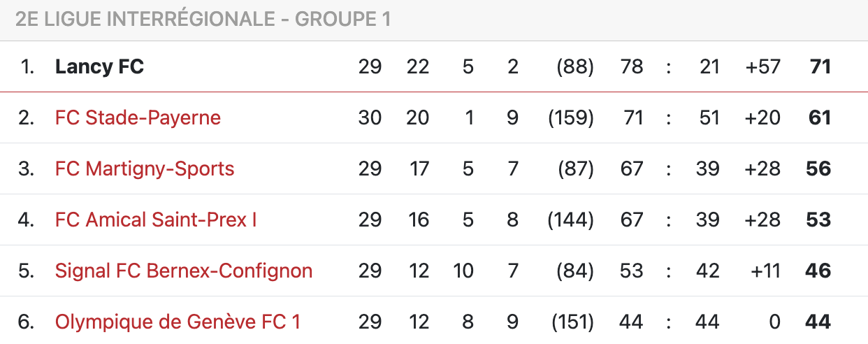
Task: Click the bold Lancy FC team name
Action: pos(99,66)
